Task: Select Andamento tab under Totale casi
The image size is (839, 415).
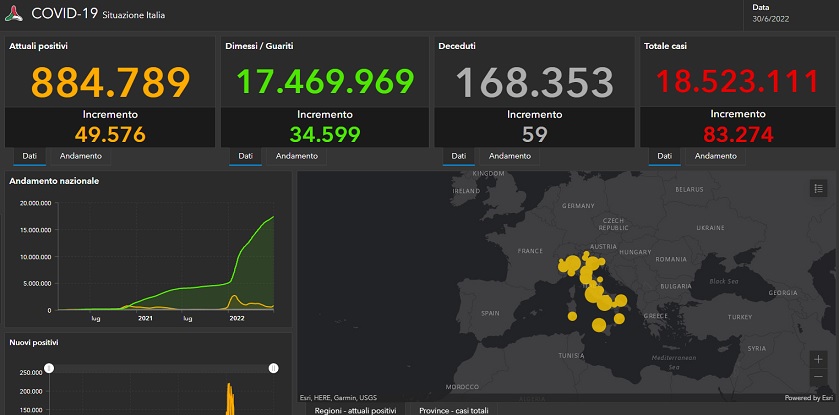Action: click(x=715, y=156)
